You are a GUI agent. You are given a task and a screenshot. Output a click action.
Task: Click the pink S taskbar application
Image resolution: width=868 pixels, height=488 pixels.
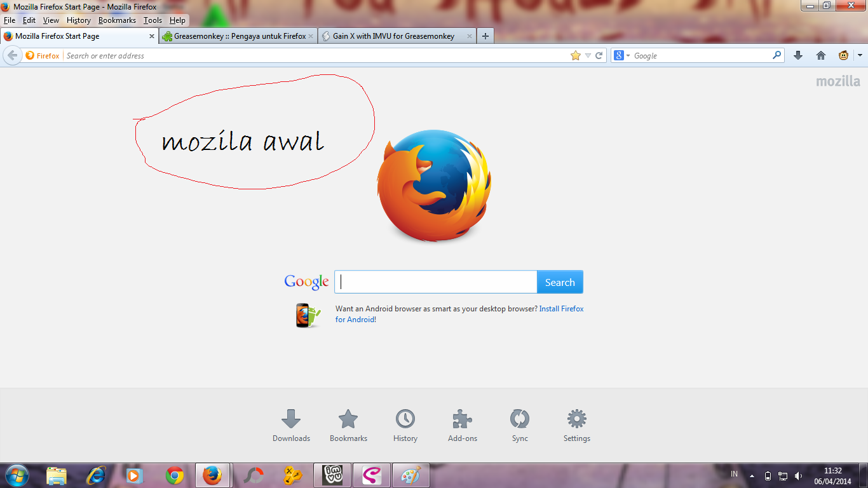[372, 475]
